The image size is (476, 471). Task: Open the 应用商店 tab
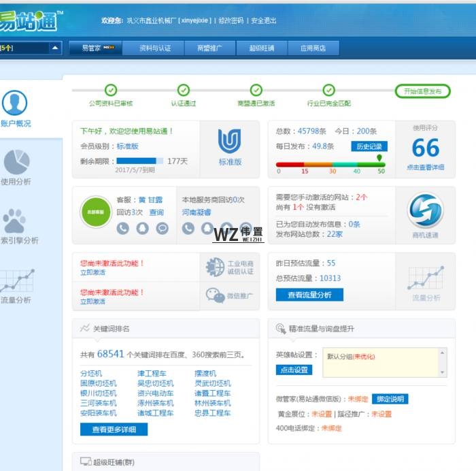click(x=313, y=48)
